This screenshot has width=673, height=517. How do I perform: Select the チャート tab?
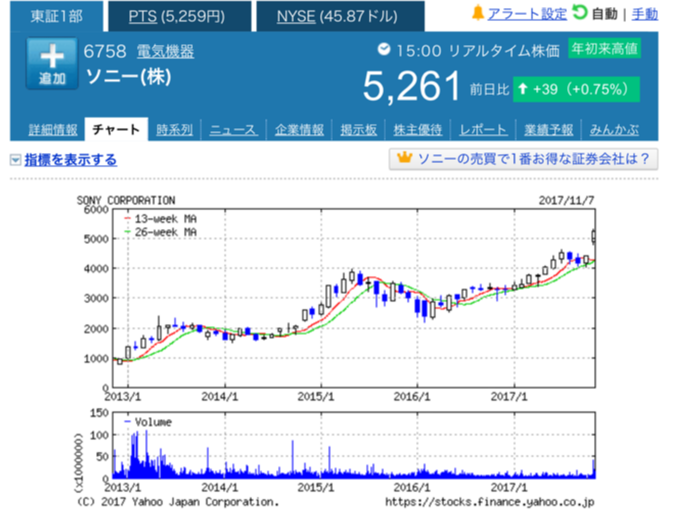(116, 129)
